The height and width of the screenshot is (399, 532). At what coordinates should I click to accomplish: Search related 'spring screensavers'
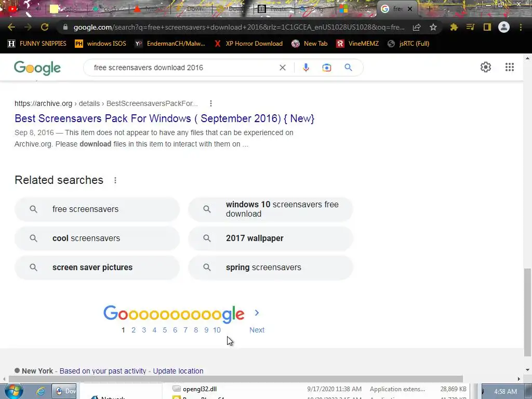(x=271, y=268)
